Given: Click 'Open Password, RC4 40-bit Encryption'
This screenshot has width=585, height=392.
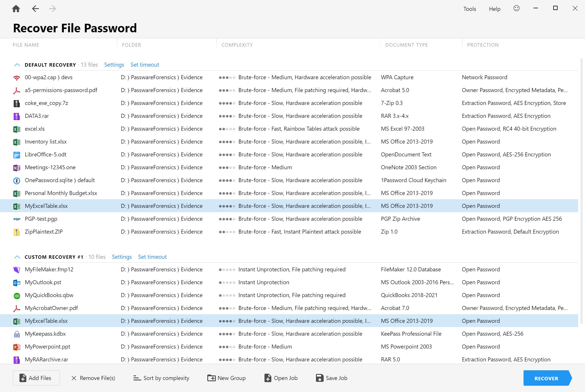Looking at the screenshot, I should coord(509,129).
